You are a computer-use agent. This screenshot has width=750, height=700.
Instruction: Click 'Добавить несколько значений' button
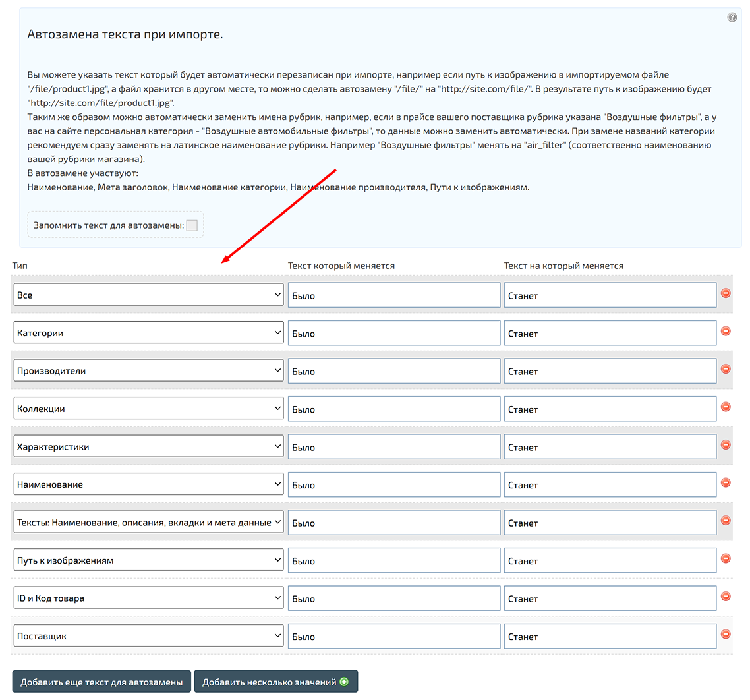pos(276,682)
